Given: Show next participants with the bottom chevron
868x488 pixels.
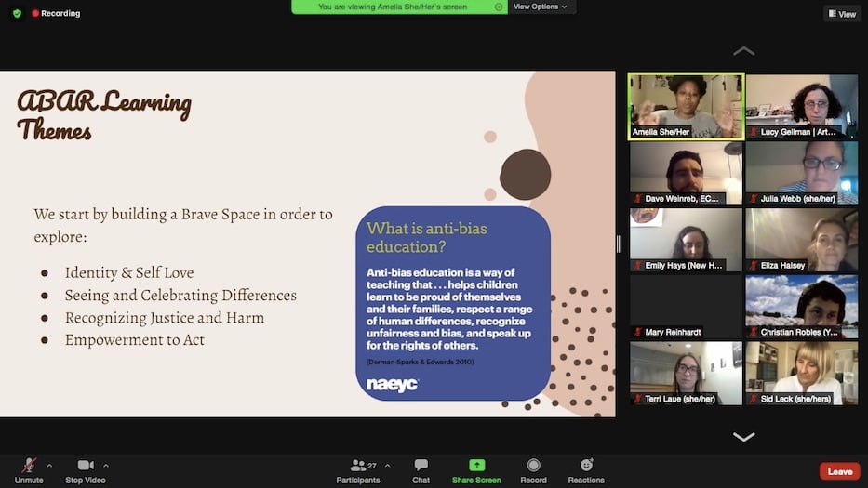Looking at the screenshot, I should [x=743, y=436].
